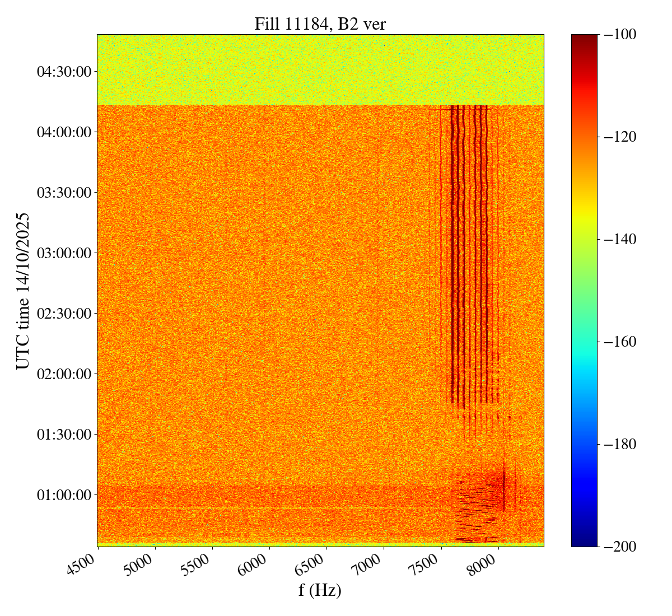Viewport: 672px width, 616px height.
Task: Click the 02:00:00 y-axis tick label
Action: (63, 374)
